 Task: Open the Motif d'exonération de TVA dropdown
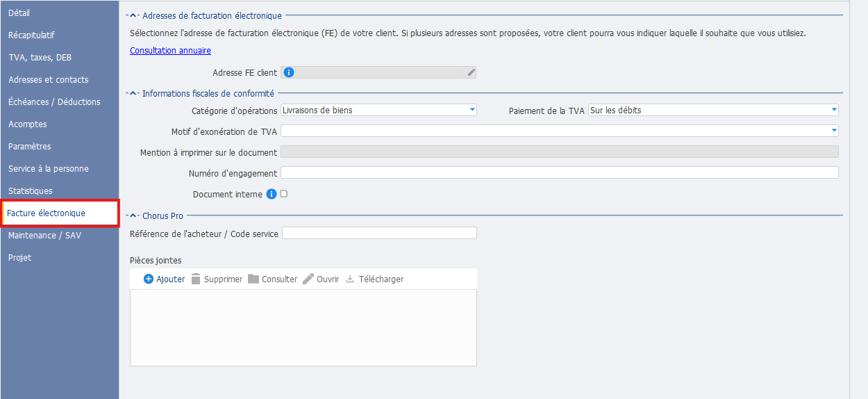tap(559, 131)
